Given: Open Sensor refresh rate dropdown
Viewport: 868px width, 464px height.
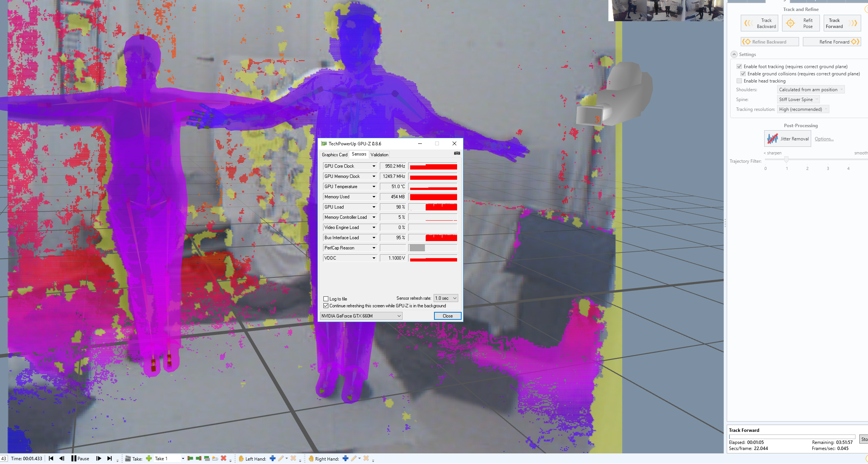Looking at the screenshot, I should (446, 298).
